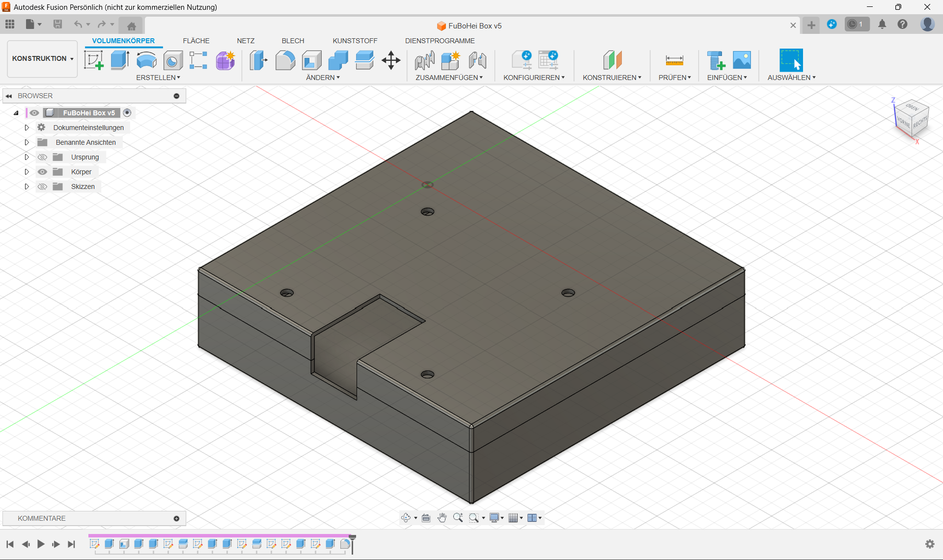Image resolution: width=943 pixels, height=560 pixels.
Task: Select the Press Pull tool
Action: (x=259, y=60)
